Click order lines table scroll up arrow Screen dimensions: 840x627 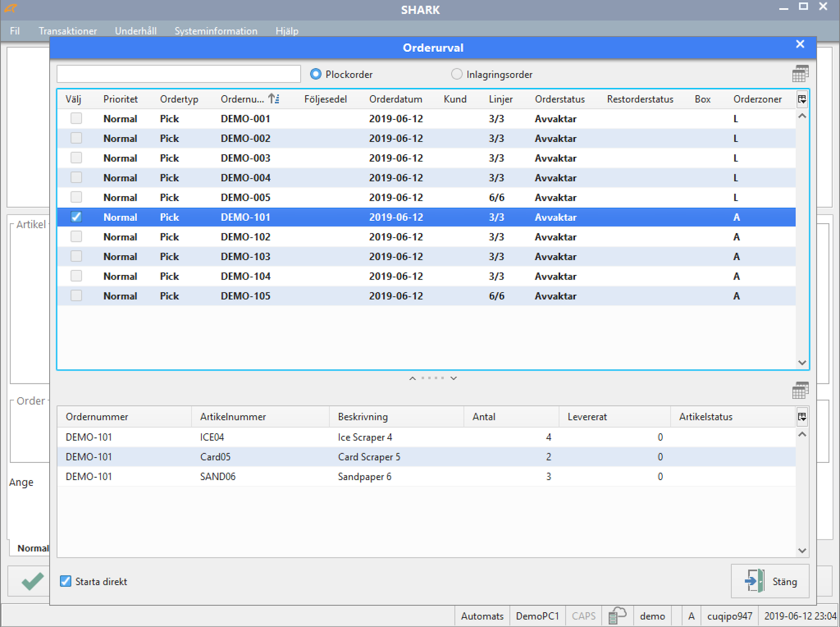point(802,434)
